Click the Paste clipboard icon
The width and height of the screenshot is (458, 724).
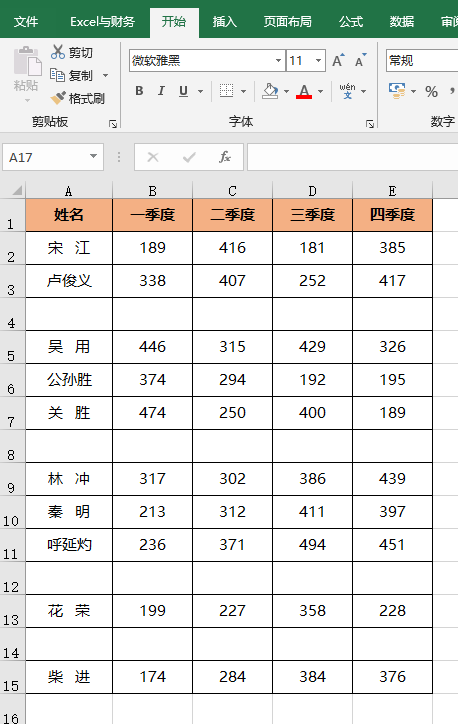tap(27, 61)
